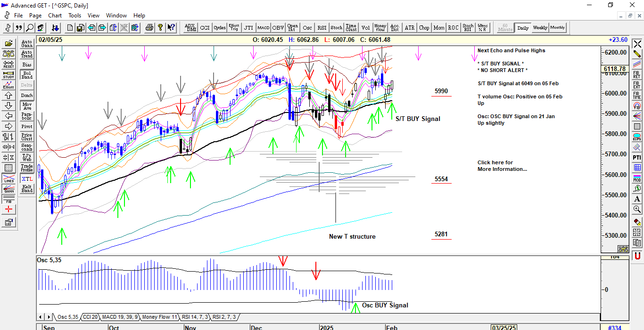Click the printer icon in toolbar
This screenshot has width=644, height=330.
[x=149, y=28]
